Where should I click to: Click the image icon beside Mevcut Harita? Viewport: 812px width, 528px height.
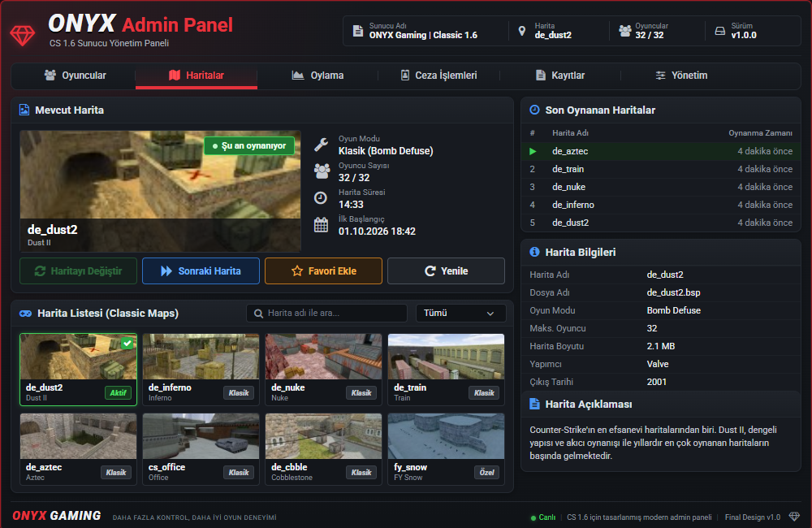(24, 110)
